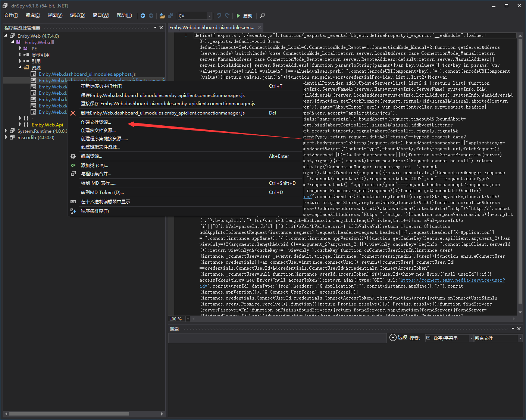The image size is (526, 420).
Task: Click the red X delete resource icon
Action: (x=73, y=113)
